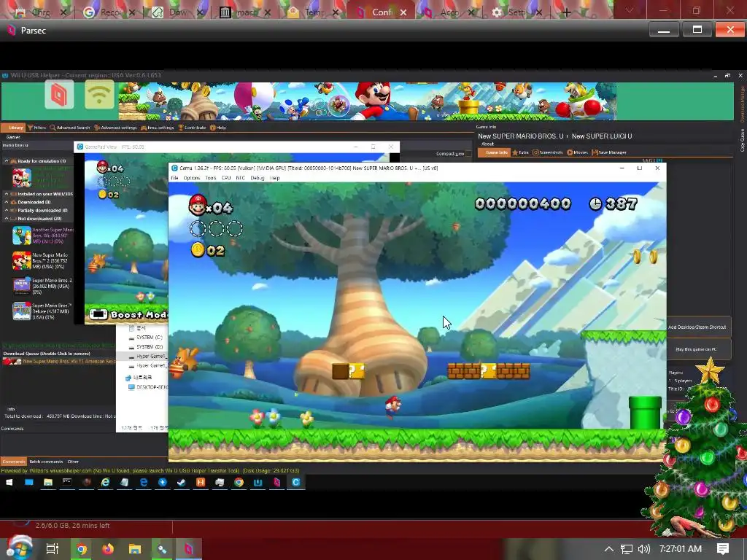Open the Extra tab with the star icon
This screenshot has width=747, height=560.
tap(520, 152)
